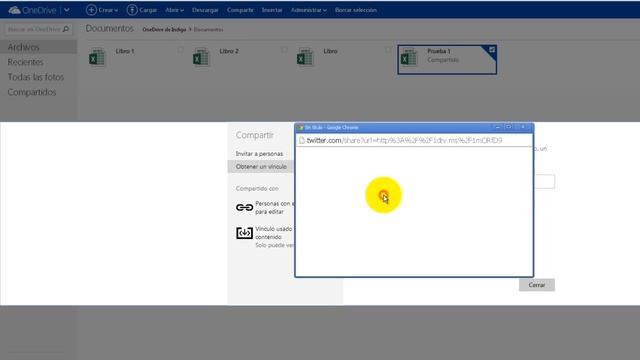Image resolution: width=640 pixels, height=360 pixels.
Task: Select Obtener un vínculo option
Action: coord(261,167)
